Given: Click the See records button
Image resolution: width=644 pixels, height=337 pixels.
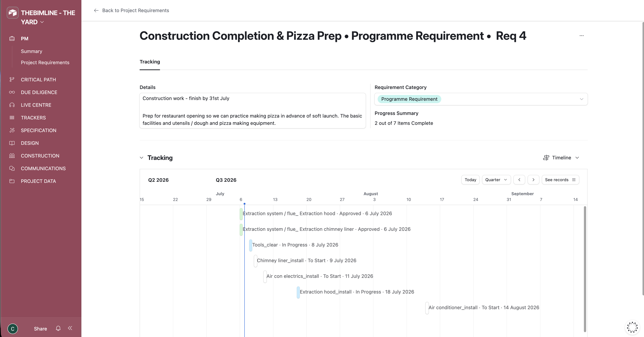Looking at the screenshot, I should 560,180.
